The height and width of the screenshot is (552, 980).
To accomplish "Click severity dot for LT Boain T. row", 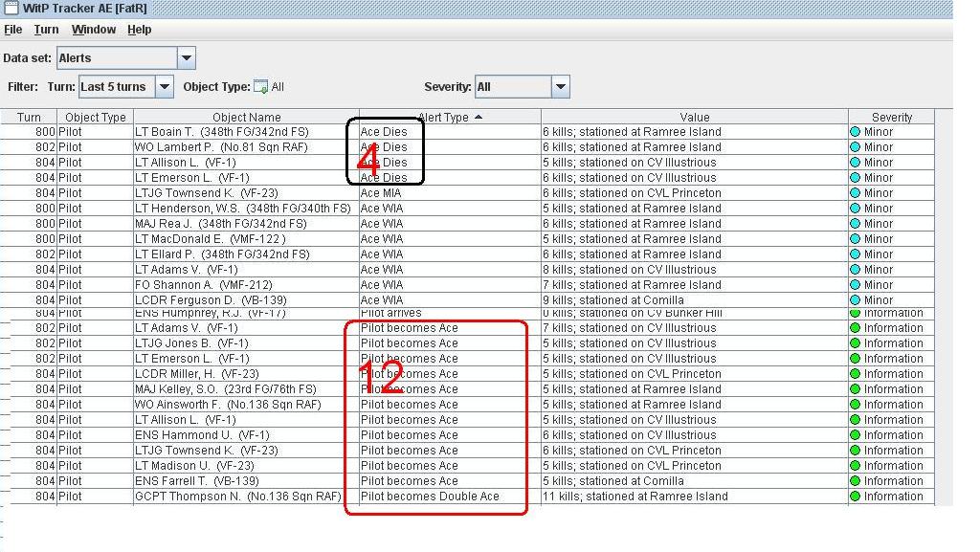I will pos(855,132).
